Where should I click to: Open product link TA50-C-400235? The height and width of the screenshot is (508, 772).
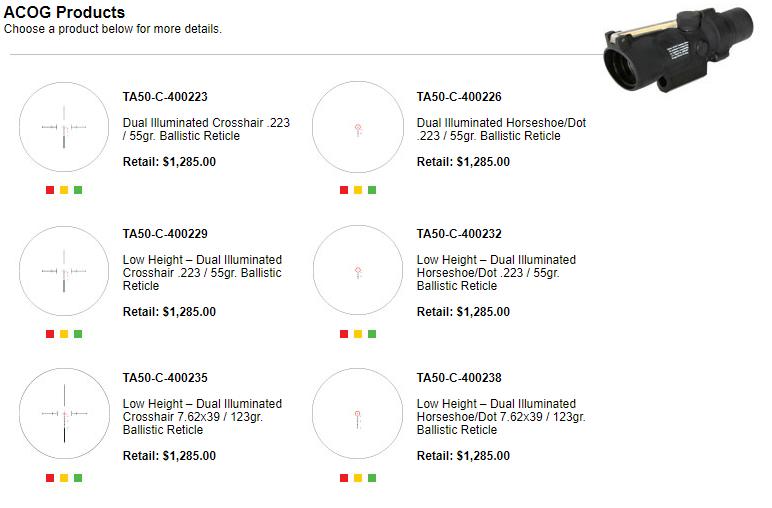(165, 378)
